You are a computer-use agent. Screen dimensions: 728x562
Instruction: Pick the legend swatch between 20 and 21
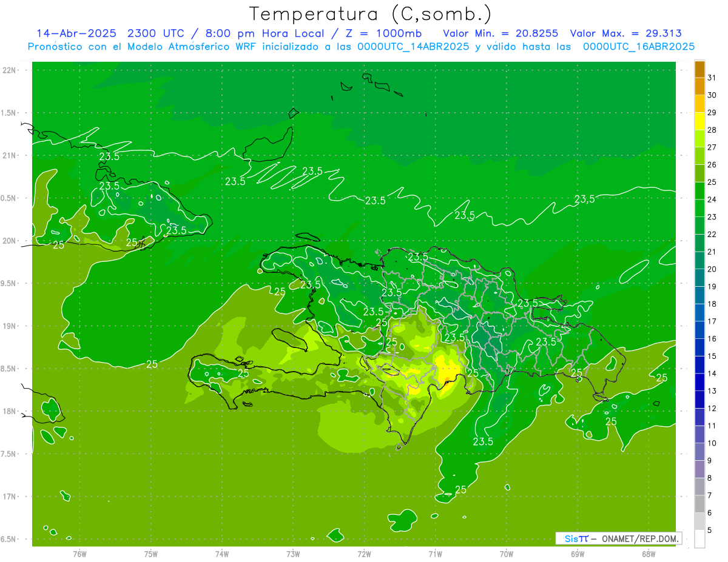(x=699, y=261)
